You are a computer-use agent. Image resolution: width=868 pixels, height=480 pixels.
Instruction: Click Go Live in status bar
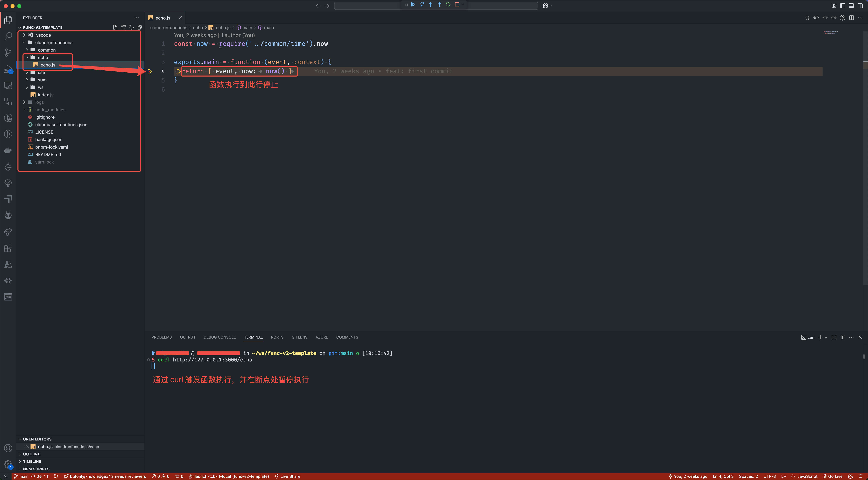[833, 476]
